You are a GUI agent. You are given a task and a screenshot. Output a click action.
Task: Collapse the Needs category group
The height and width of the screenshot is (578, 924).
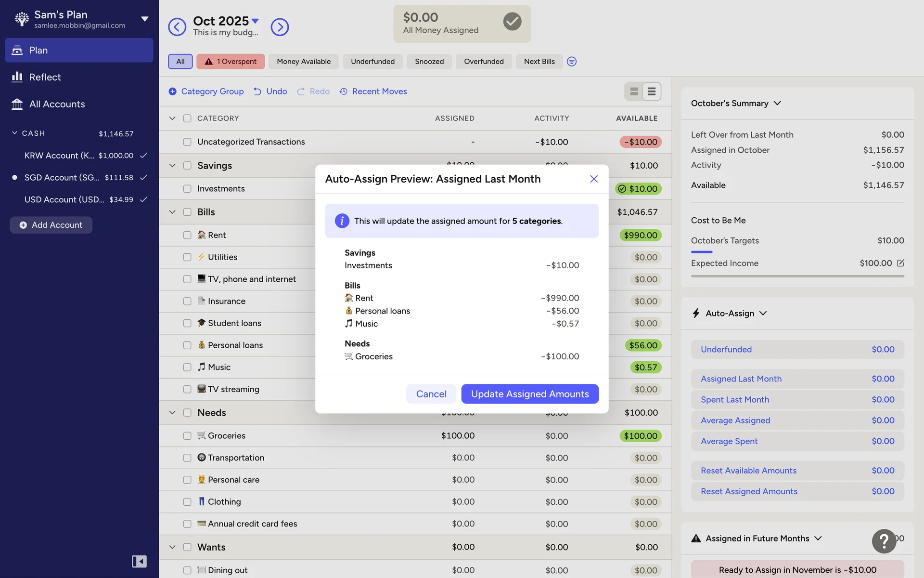click(172, 413)
